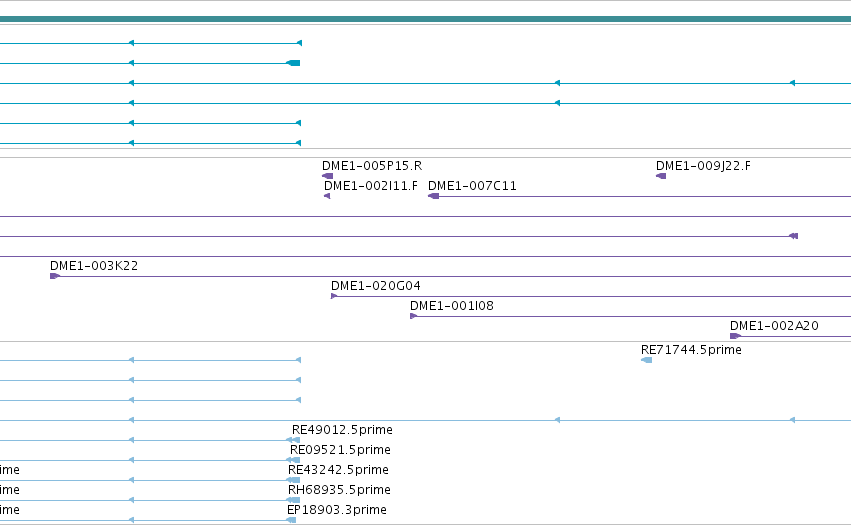Click the DME1-005P15.R purple arrow glyph
The image size is (851, 525).
click(327, 176)
